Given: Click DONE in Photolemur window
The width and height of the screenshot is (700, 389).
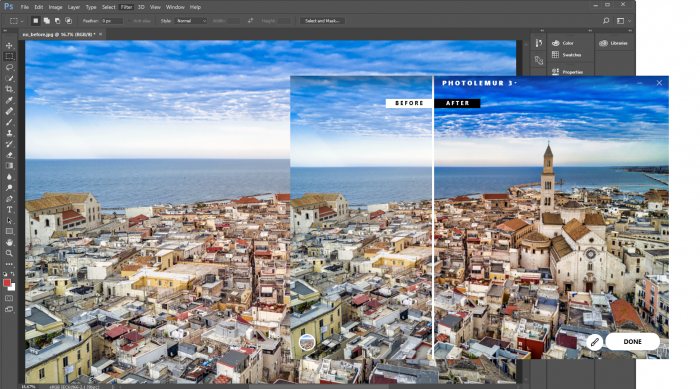Looking at the screenshot, I should 633,342.
